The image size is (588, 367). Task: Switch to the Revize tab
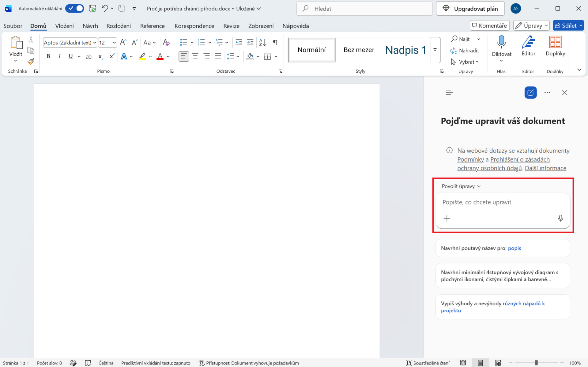coord(231,26)
